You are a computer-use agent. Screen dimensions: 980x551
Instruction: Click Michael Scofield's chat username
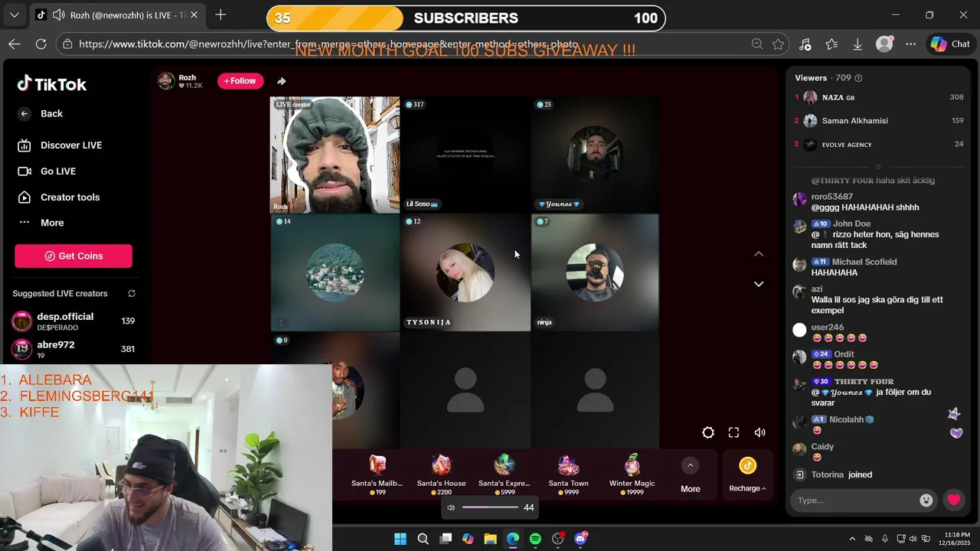[x=864, y=262]
